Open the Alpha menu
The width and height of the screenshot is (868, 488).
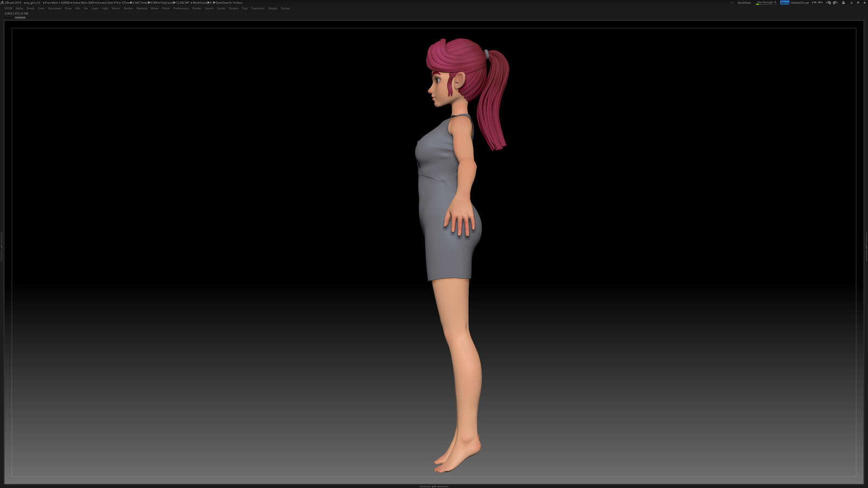pos(20,8)
